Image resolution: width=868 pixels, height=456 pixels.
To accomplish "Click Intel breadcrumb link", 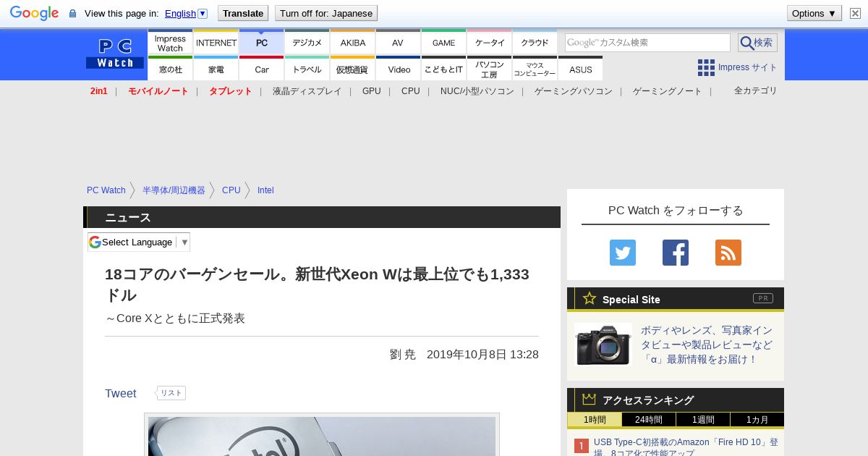I will point(265,190).
